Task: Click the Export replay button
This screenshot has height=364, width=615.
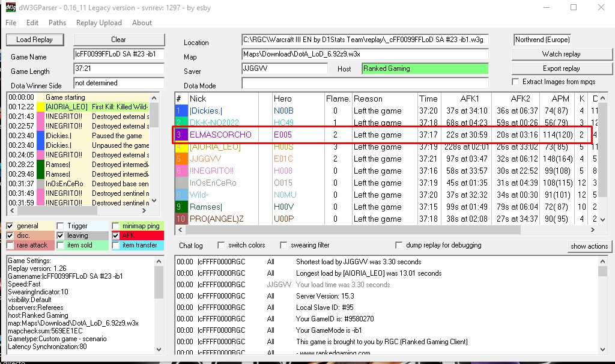Action: [x=562, y=68]
